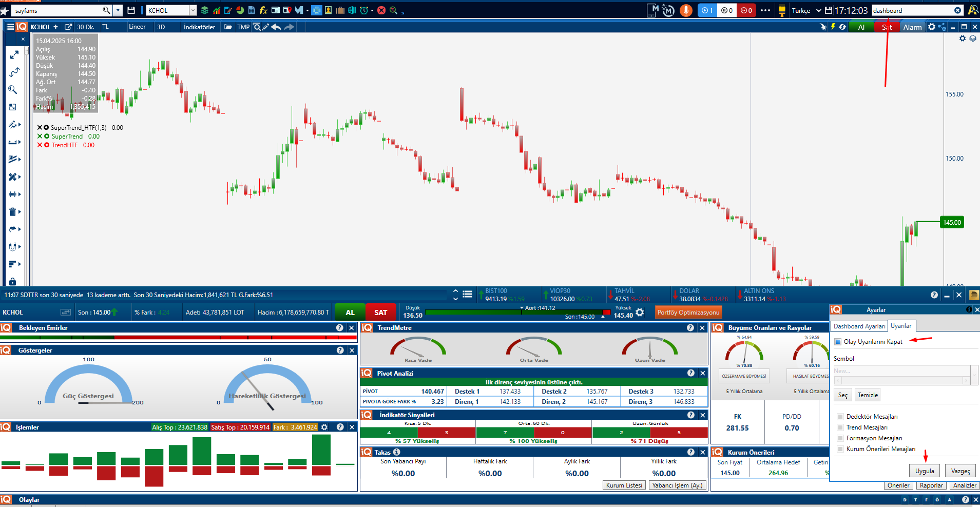The image size is (980, 507).
Task: Check the Kurum Önerileri Mesajları option
Action: [x=840, y=449]
